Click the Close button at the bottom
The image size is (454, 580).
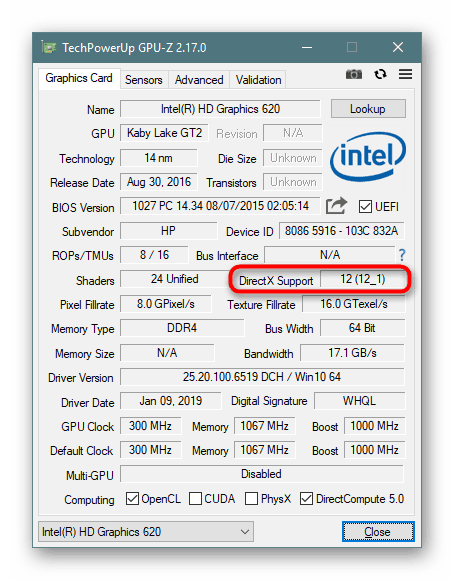tap(378, 532)
